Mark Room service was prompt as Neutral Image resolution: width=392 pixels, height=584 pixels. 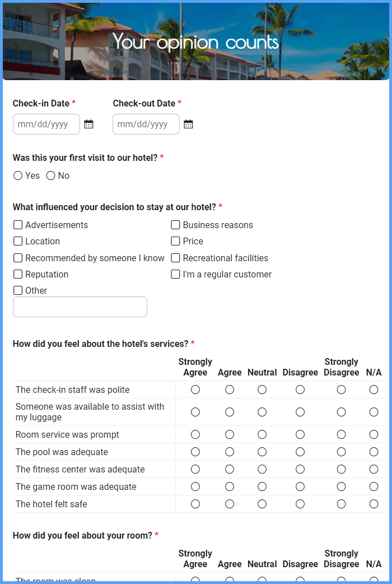point(262,435)
